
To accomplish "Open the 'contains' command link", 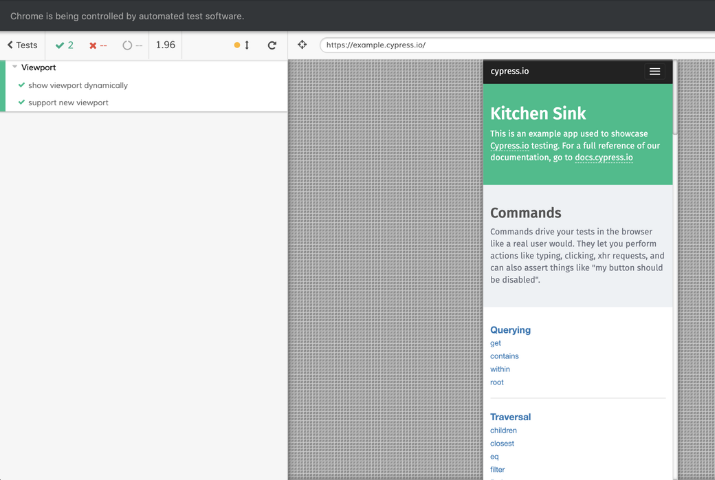I will 504,356.
